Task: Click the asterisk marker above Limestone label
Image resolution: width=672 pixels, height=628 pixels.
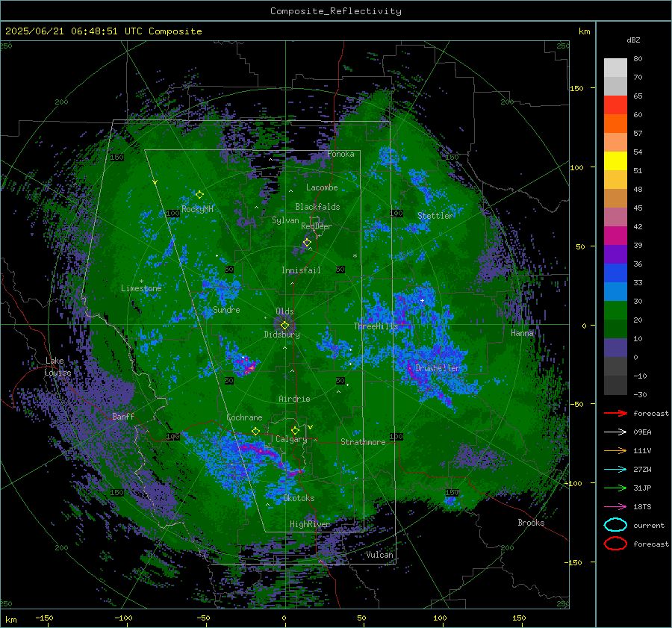Action: [x=141, y=282]
